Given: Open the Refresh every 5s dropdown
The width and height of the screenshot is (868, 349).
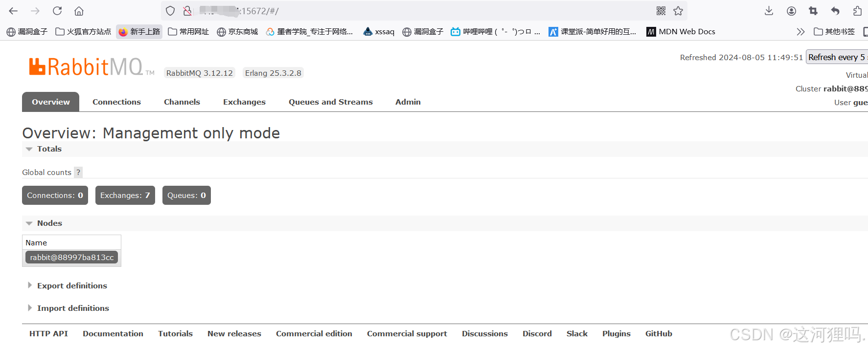Looking at the screenshot, I should point(836,57).
